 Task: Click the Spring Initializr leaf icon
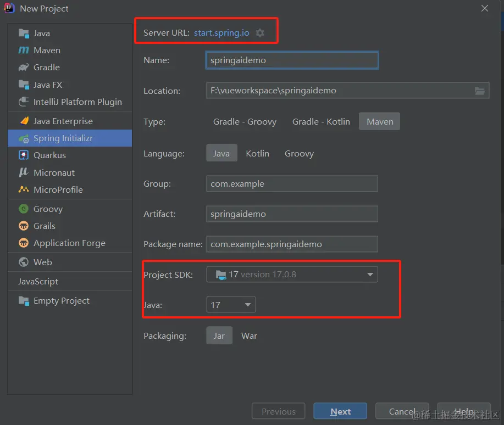(x=24, y=139)
